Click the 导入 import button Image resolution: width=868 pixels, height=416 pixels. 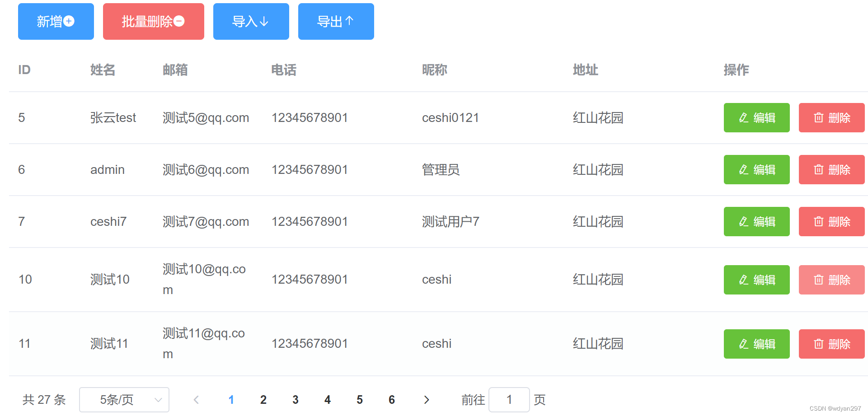[251, 21]
